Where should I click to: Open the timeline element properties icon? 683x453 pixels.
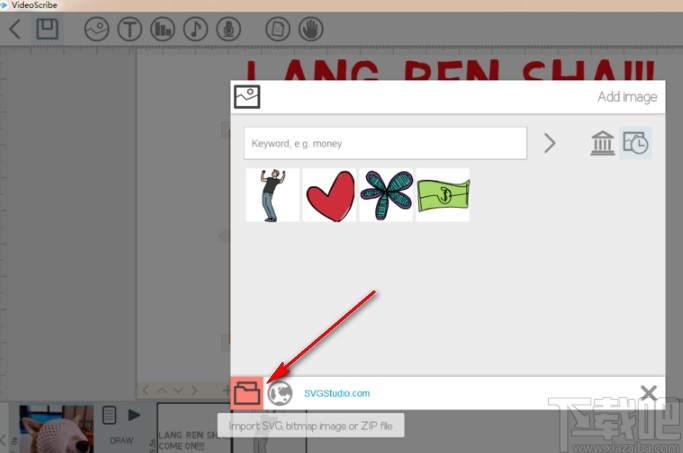coord(109,415)
